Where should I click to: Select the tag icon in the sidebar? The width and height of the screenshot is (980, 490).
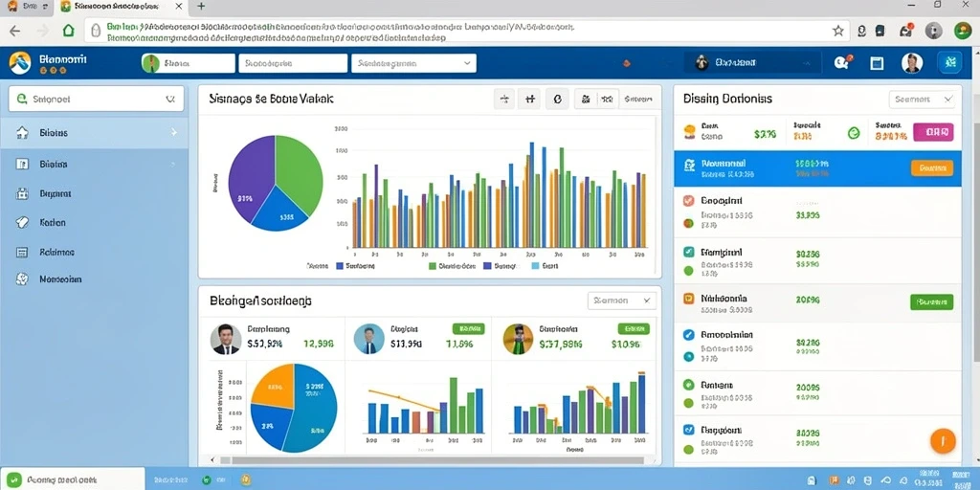[22, 222]
